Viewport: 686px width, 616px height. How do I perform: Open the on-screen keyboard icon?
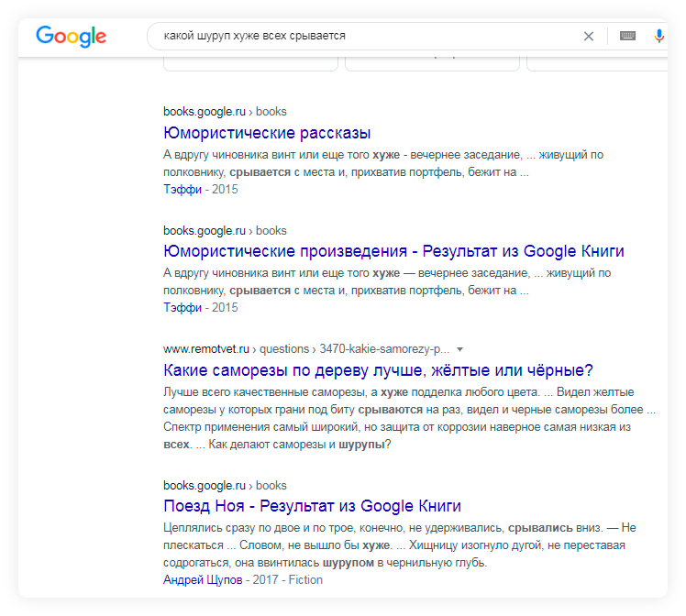[627, 36]
